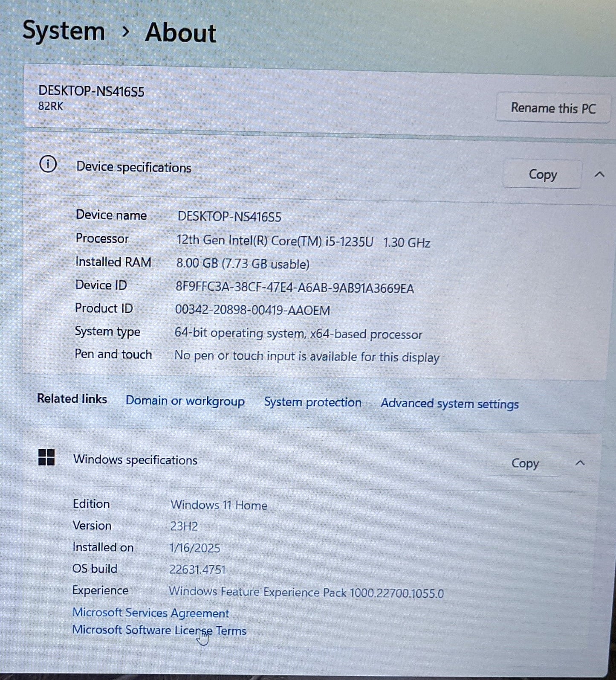Click the About breadcrumb heading
Viewport: 616px width, 680px height.
tap(181, 33)
